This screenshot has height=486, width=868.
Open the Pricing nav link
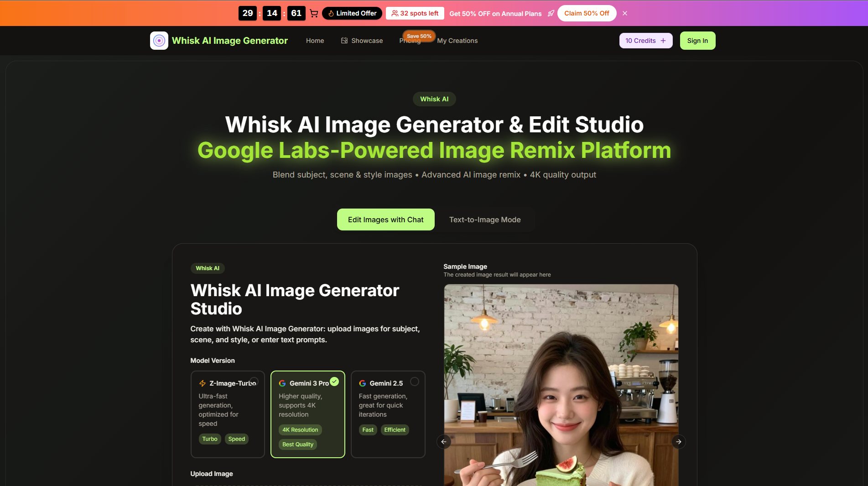(x=410, y=41)
